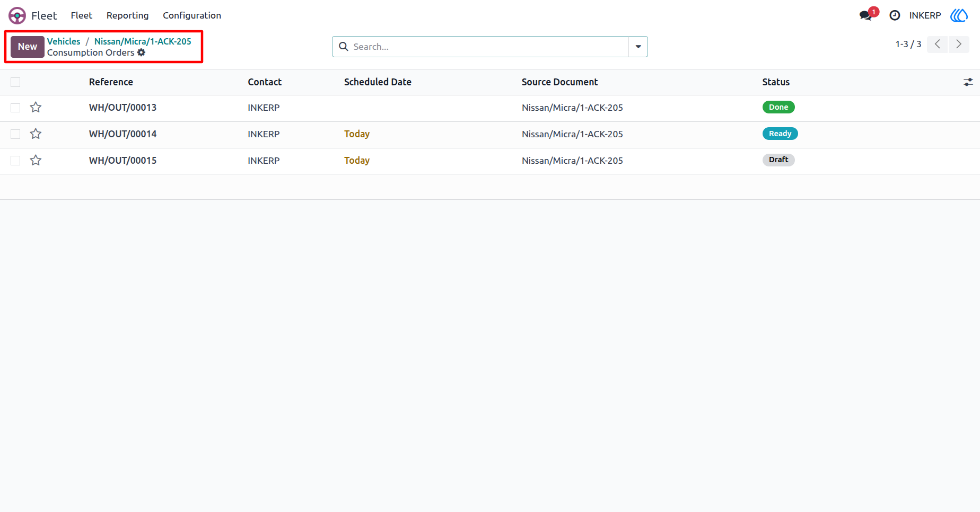Star the WH/OUT/00014 order
This screenshot has width=980, height=512.
pos(36,134)
